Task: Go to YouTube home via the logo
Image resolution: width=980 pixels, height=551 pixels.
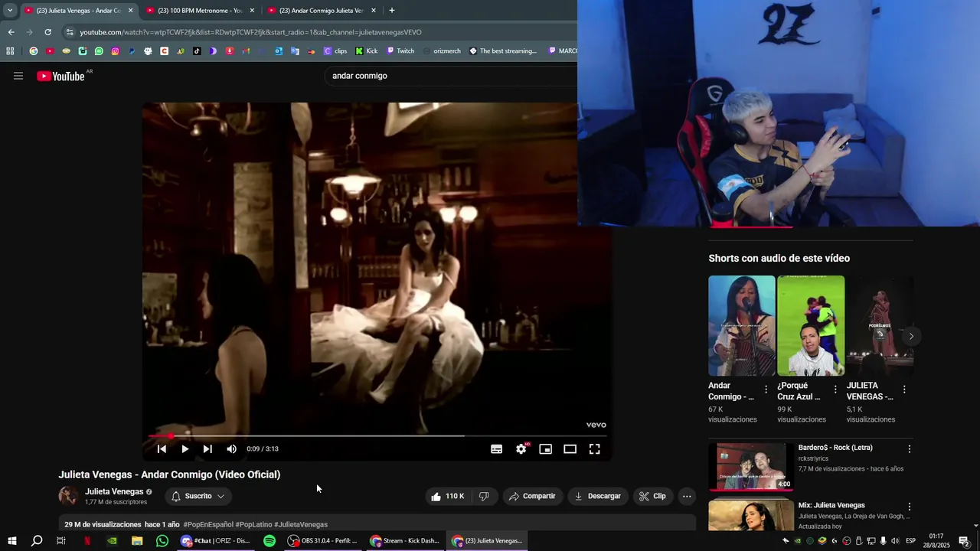Action: coord(60,76)
